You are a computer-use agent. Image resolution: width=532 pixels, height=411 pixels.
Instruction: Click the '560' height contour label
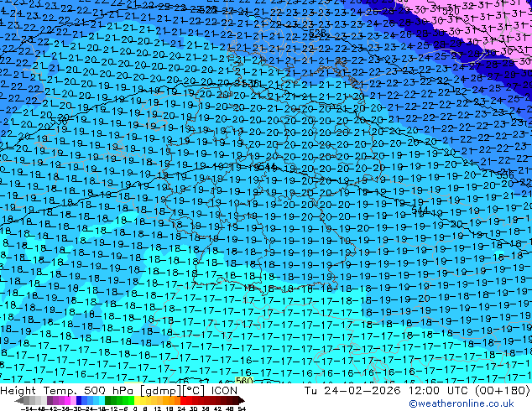244,381
